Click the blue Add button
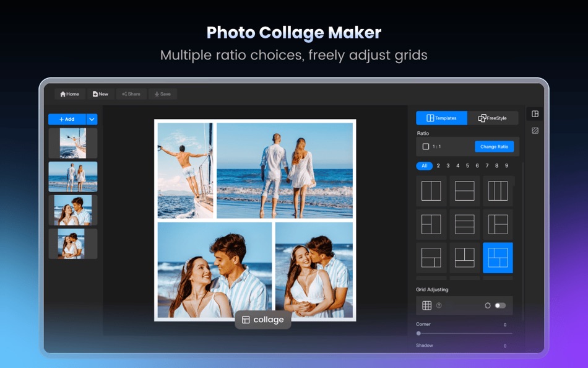This screenshot has width=588, height=368. click(68, 118)
